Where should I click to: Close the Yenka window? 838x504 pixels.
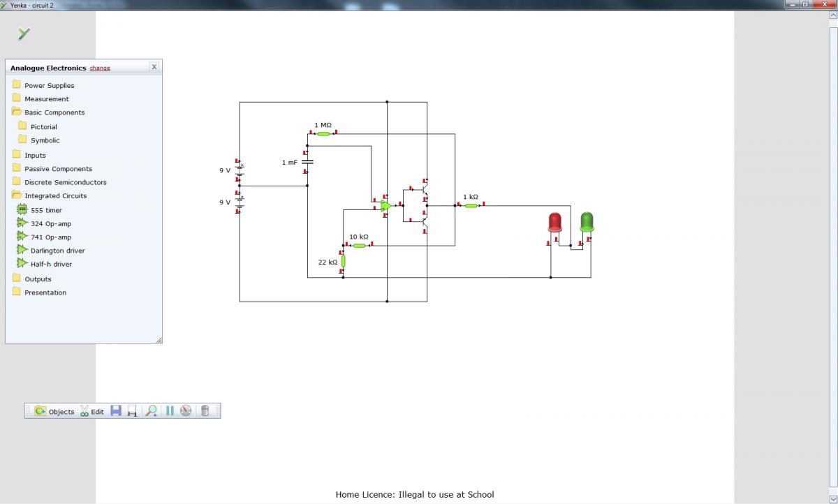pyautogui.click(x=823, y=4)
